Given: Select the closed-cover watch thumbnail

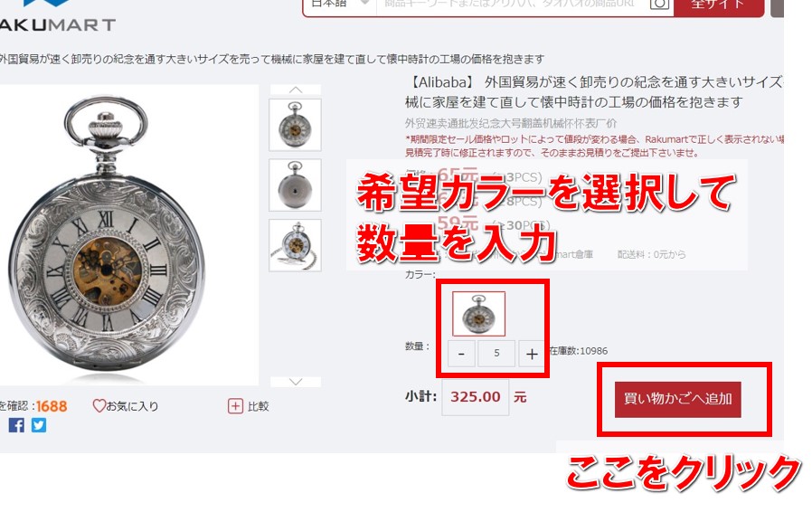Looking at the screenshot, I should 295,185.
